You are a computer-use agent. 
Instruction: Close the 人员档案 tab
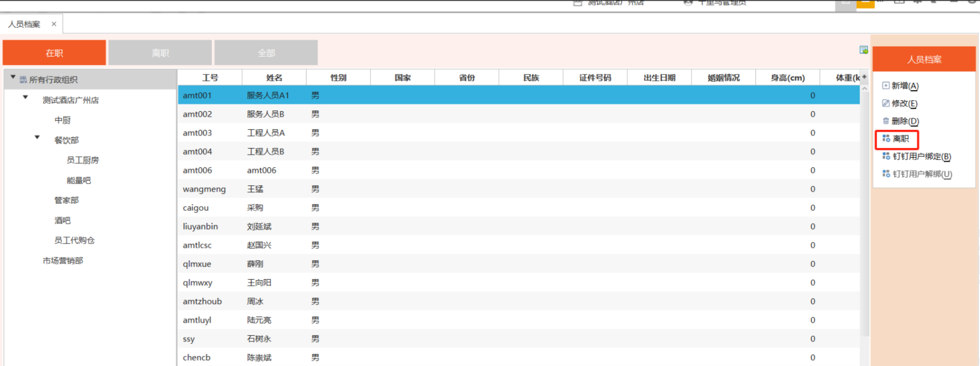[54, 24]
